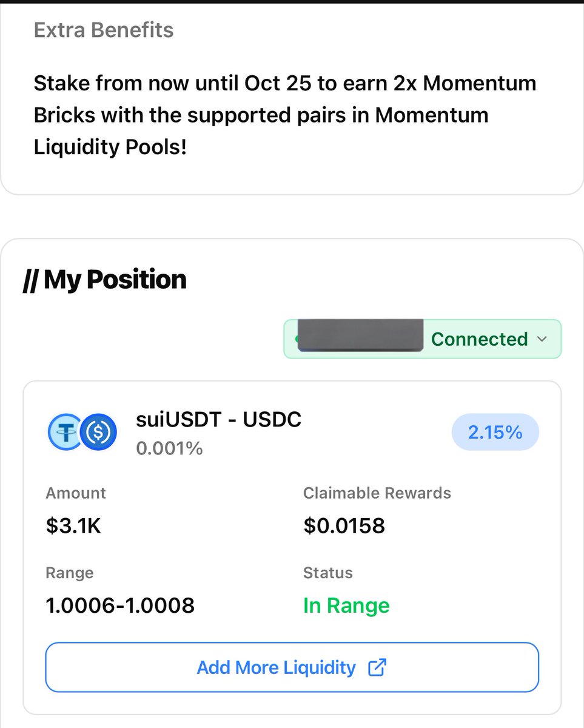Image resolution: width=584 pixels, height=728 pixels.
Task: Click the masked wallet address field
Action: tap(360, 334)
